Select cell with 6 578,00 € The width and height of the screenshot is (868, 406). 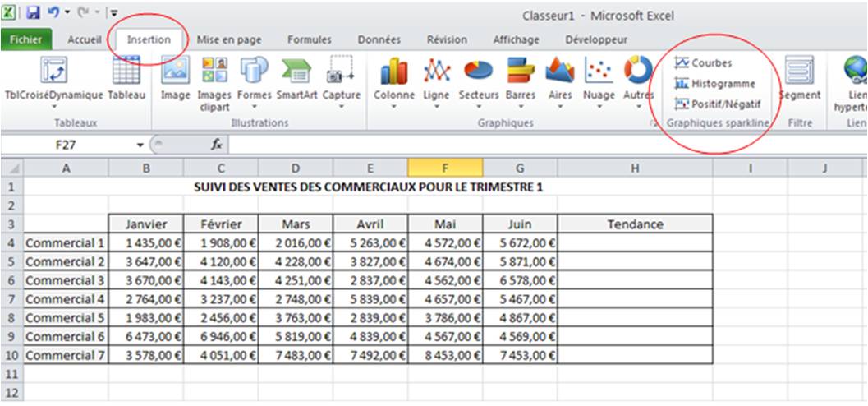click(520, 280)
